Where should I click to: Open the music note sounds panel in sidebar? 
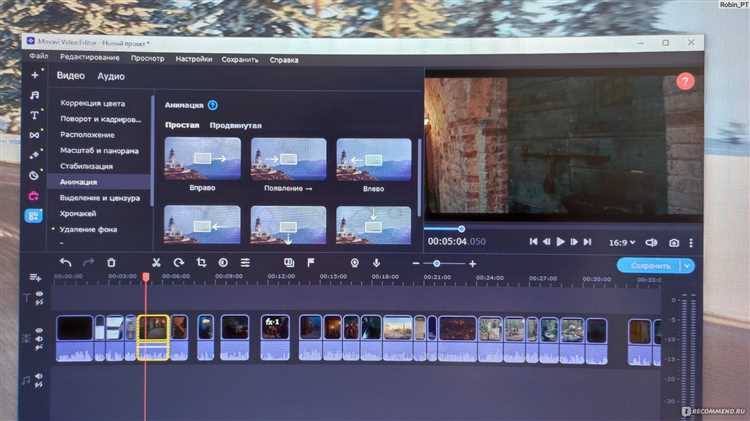tap(34, 95)
